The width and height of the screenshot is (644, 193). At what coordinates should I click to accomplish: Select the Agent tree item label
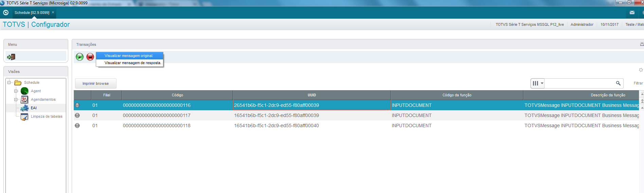tap(36, 91)
